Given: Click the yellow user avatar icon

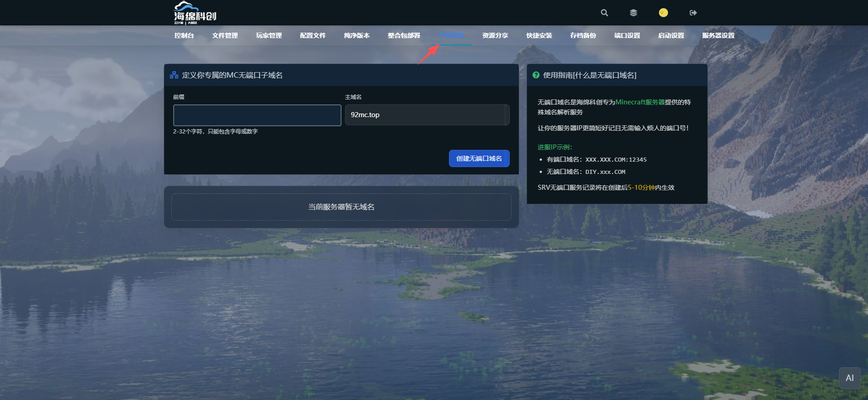Looking at the screenshot, I should click(663, 13).
